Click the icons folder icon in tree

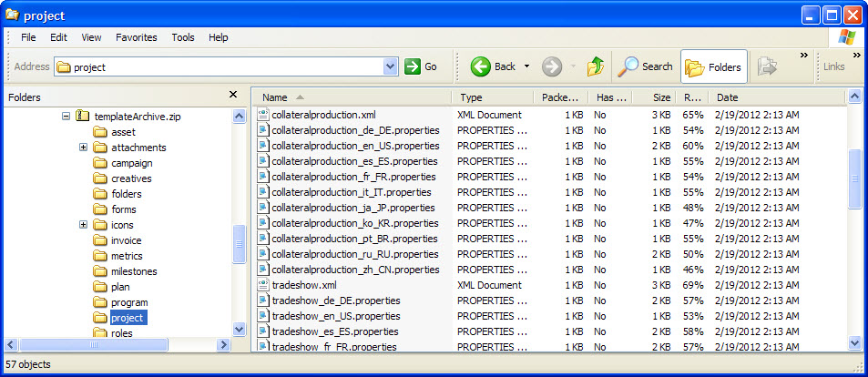click(x=99, y=225)
